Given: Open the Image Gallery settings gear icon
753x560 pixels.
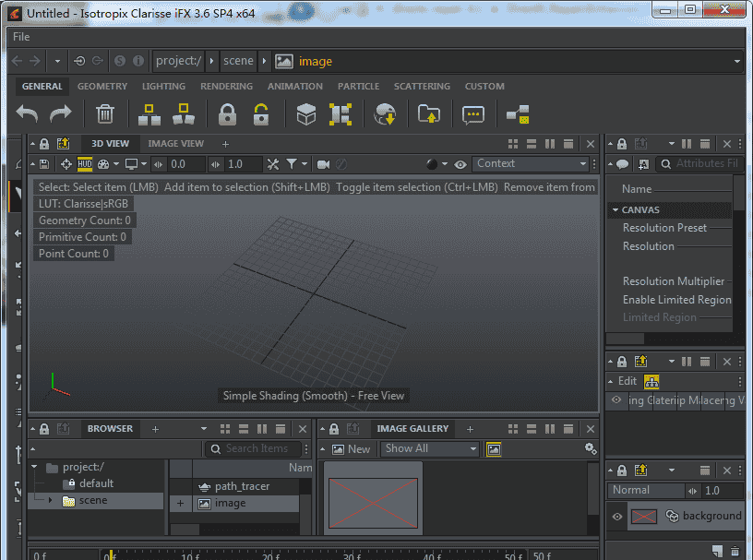Looking at the screenshot, I should [591, 447].
